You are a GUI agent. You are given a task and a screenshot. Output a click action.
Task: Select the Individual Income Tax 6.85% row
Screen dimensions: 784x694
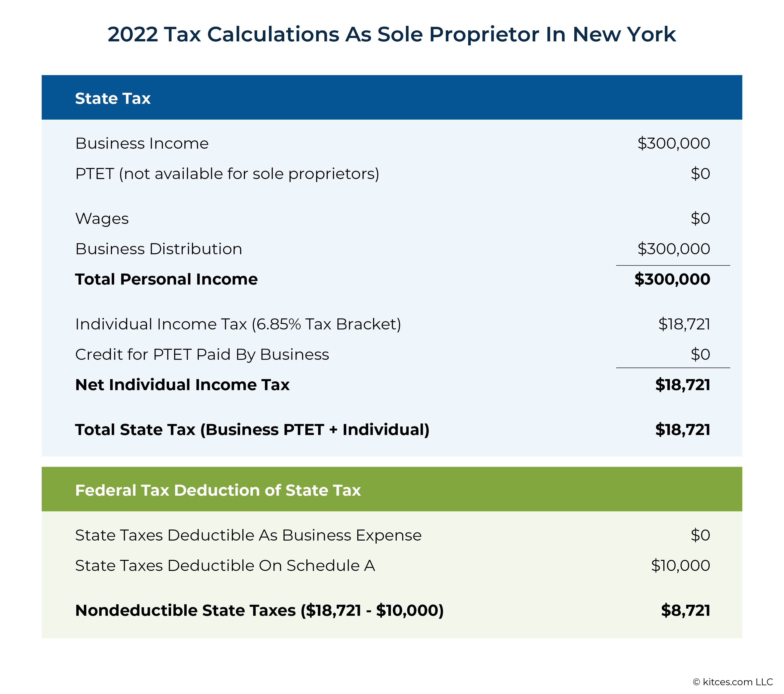392,324
